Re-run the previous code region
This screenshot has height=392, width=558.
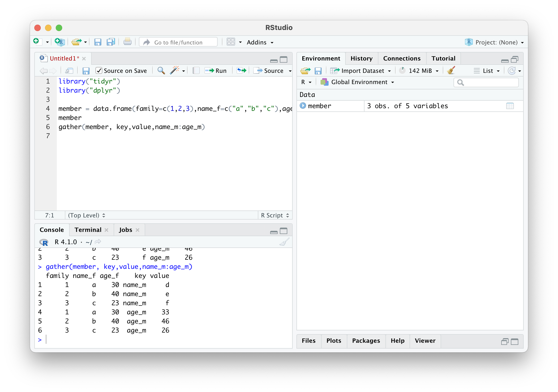click(x=241, y=70)
